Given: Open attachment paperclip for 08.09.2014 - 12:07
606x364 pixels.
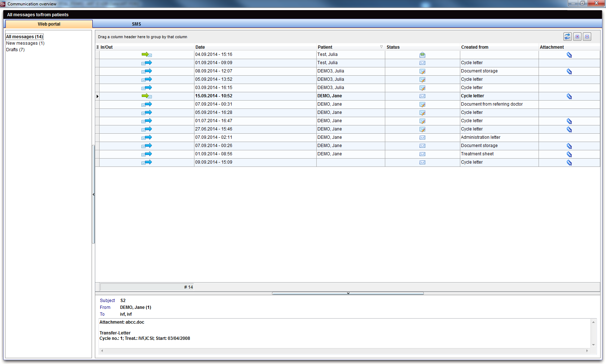Looking at the screenshot, I should tap(569, 71).
